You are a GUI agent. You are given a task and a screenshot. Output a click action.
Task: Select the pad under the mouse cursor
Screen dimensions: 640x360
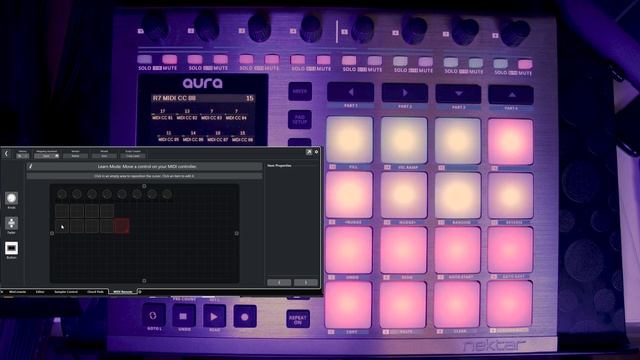pyautogui.click(x=62, y=226)
